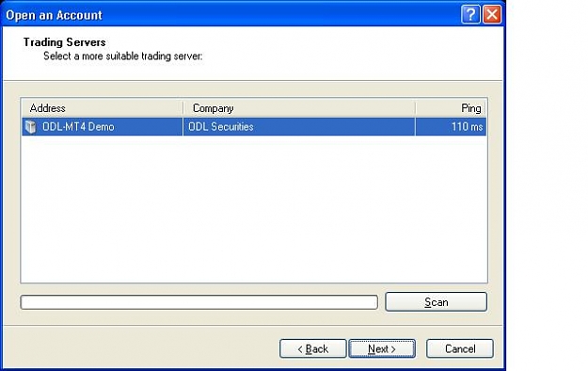Select the ODL-MT4 Demo server address

(x=78, y=127)
